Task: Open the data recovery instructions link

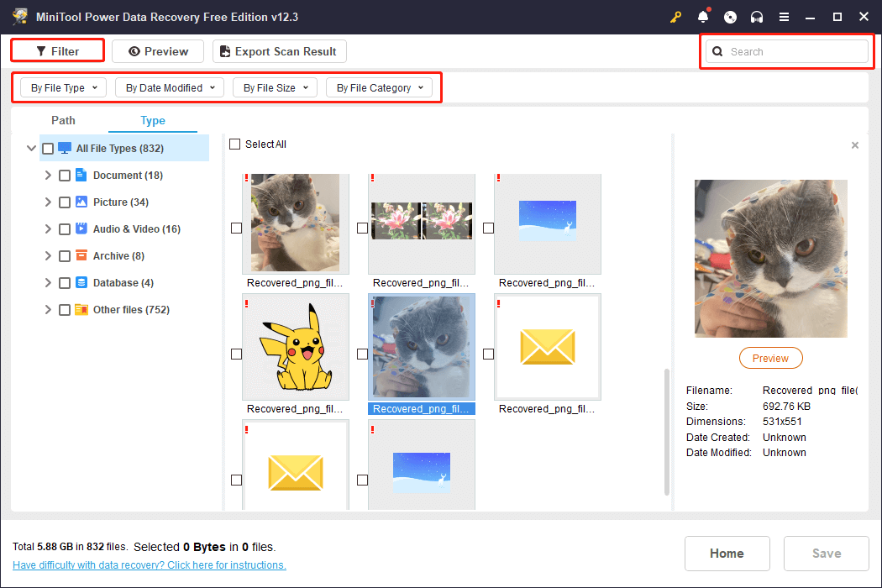Action: pos(149,565)
